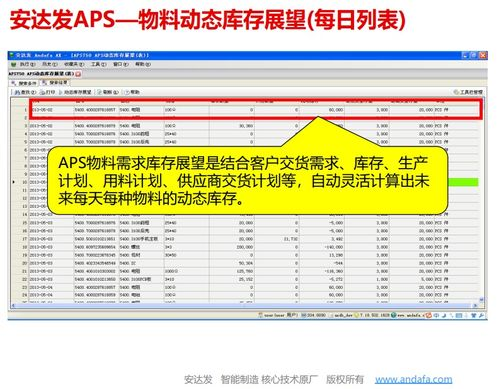This screenshot has width=499, height=389.
Task: Switch to the 搜索条件 tab
Action: click(24, 83)
